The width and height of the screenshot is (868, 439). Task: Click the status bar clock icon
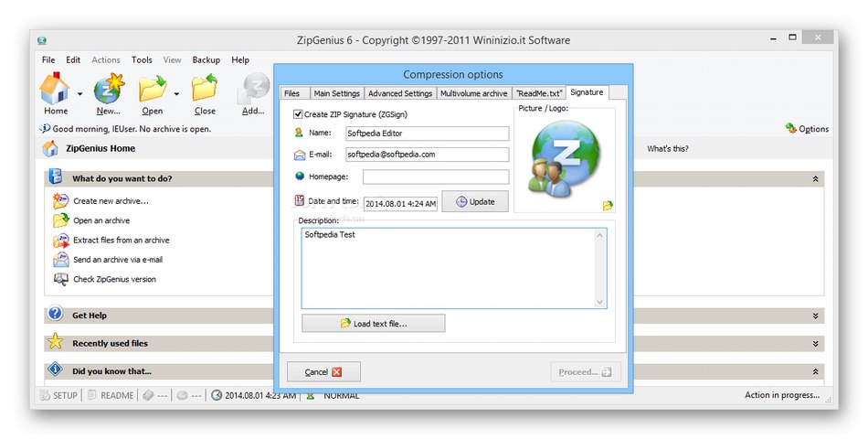click(x=217, y=395)
